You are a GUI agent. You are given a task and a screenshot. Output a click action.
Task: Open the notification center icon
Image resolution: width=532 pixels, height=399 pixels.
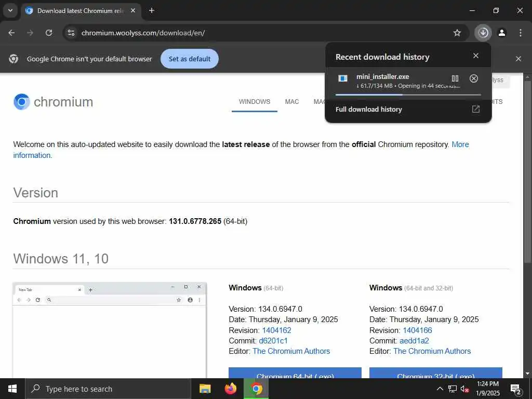(516, 389)
